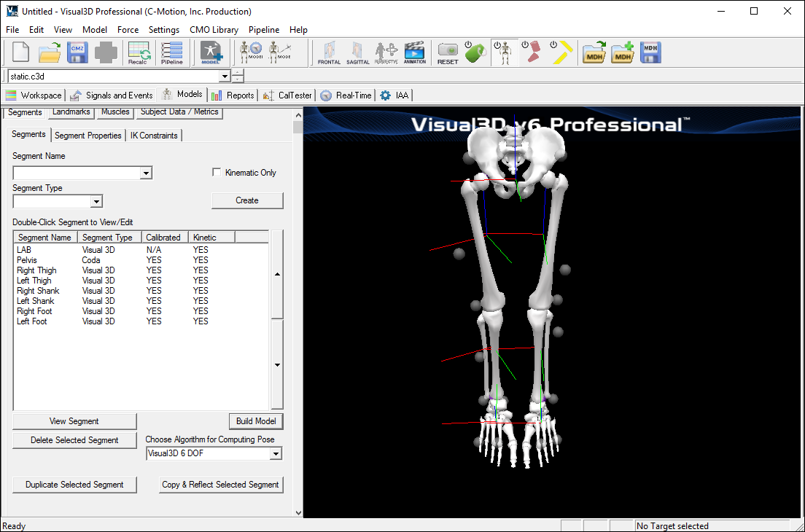Save workspace with the CMZ disk icon
The width and height of the screenshot is (805, 532).
pos(77,53)
